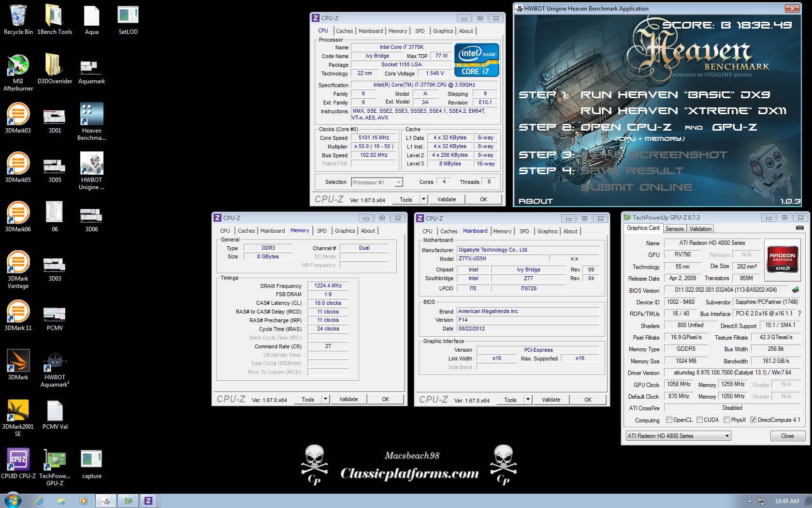Expand Tools arrow in CPU-Z CPU window
Image resolution: width=812 pixels, height=508 pixels.
423,199
